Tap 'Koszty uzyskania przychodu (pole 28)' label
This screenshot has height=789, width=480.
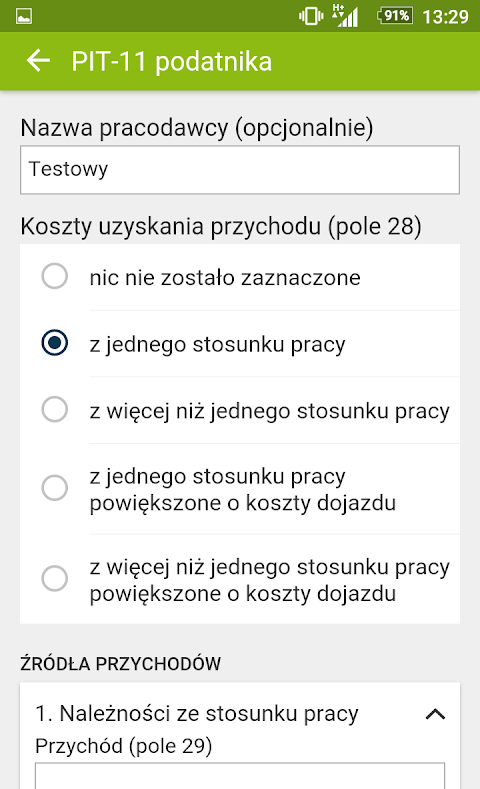coord(221,226)
